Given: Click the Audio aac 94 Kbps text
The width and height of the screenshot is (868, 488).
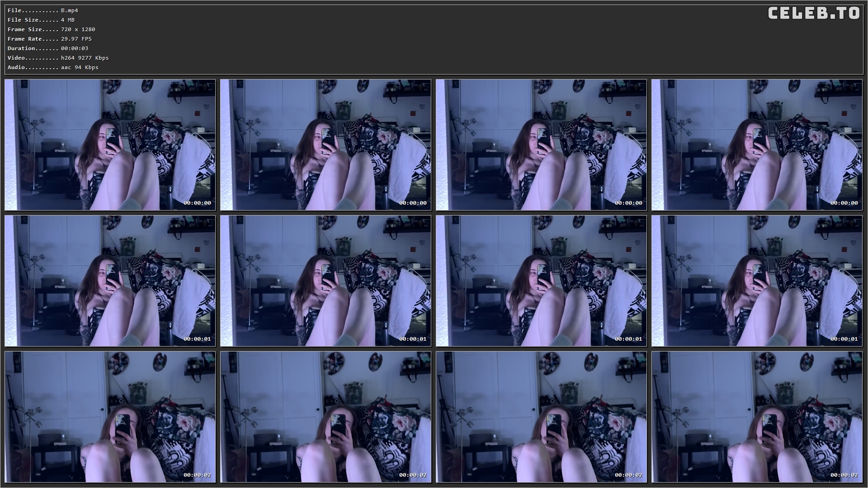Looking at the screenshot, I should 53,67.
